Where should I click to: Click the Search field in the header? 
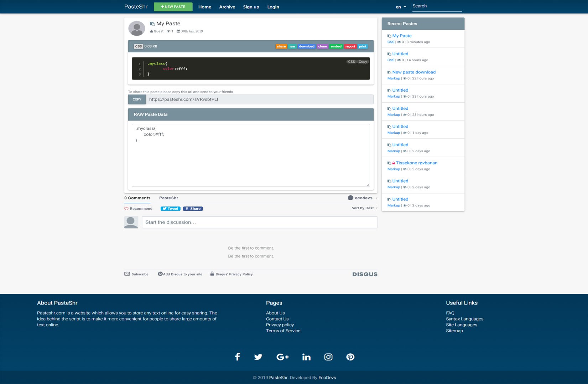click(x=437, y=6)
